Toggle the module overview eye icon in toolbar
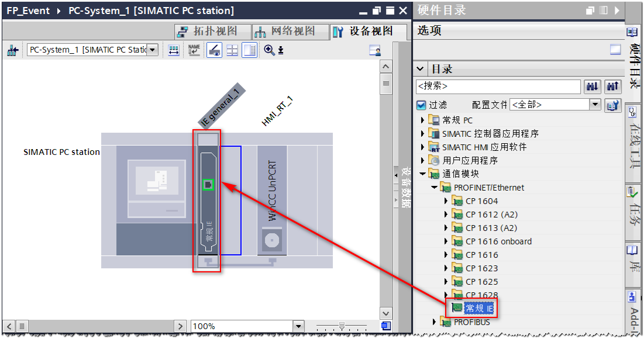This screenshot has width=644, height=342. click(214, 50)
